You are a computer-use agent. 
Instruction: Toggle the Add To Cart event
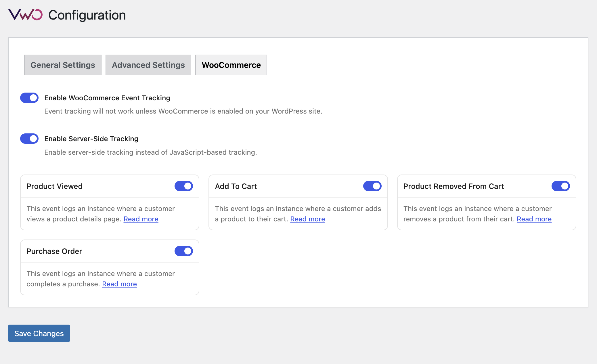pyautogui.click(x=372, y=186)
